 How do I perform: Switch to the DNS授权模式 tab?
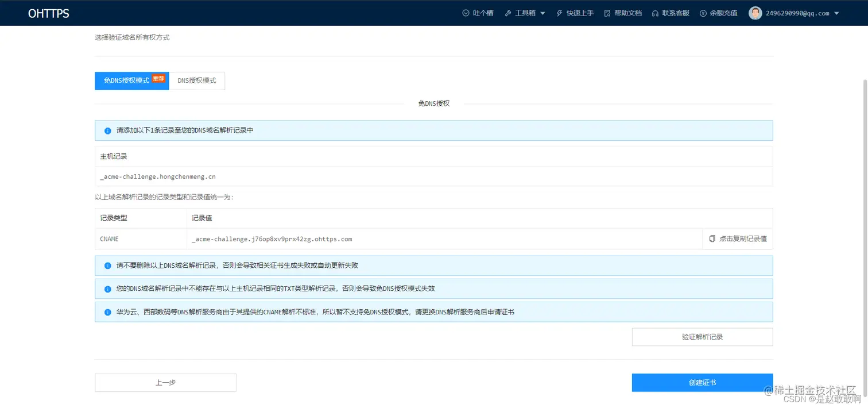(x=197, y=81)
